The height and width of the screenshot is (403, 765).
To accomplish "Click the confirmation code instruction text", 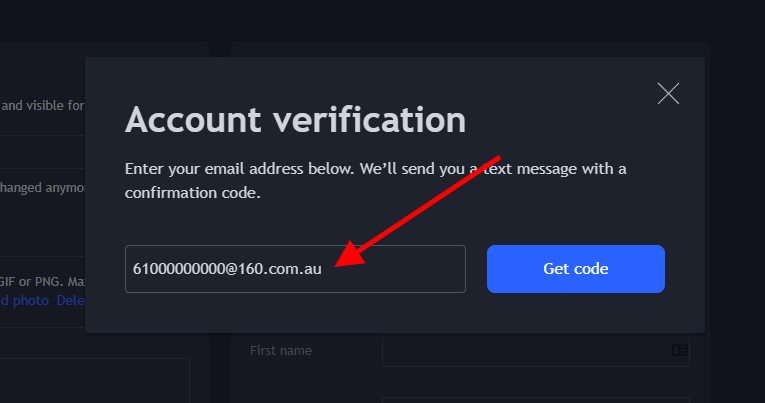I will click(x=375, y=181).
